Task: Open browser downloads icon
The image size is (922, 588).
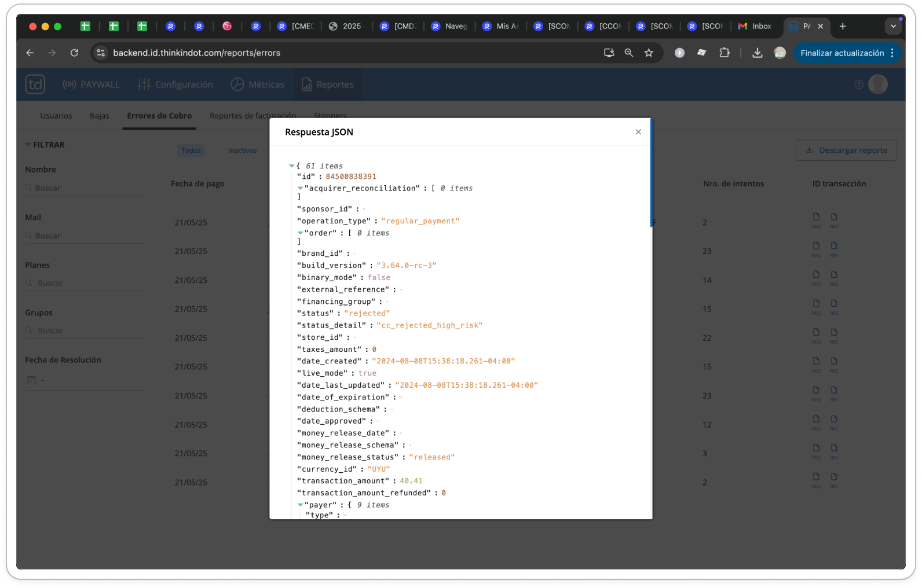Action: 757,53
